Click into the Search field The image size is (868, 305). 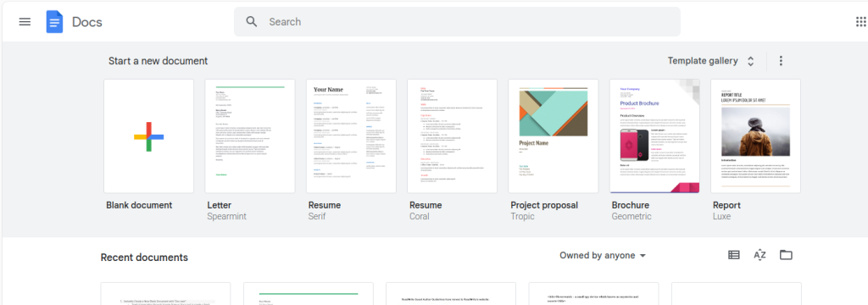coord(457,21)
